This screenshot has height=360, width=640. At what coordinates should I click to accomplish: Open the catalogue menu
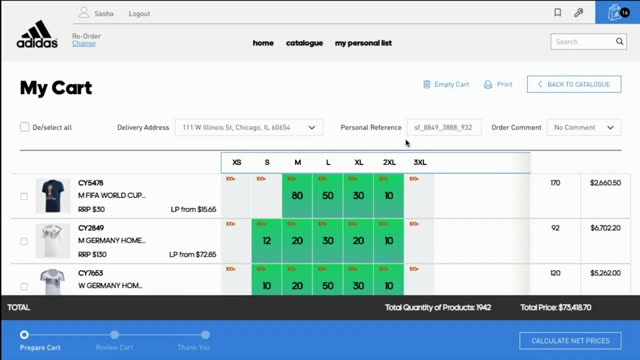coord(304,43)
